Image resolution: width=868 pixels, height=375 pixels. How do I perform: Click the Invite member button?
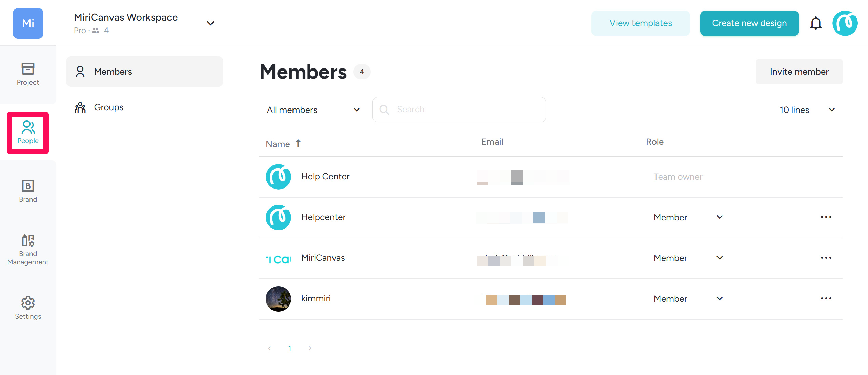(x=799, y=72)
